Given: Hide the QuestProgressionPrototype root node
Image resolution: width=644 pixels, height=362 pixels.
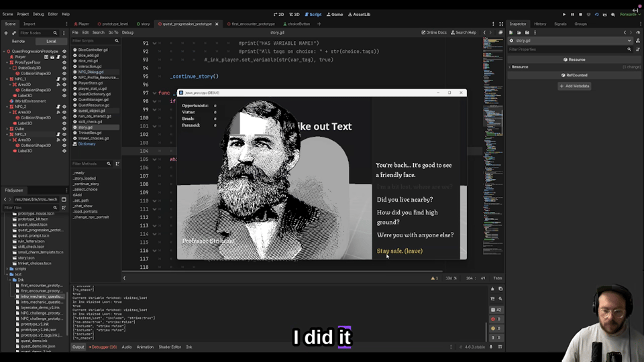Looking at the screenshot, I should click(64, 52).
